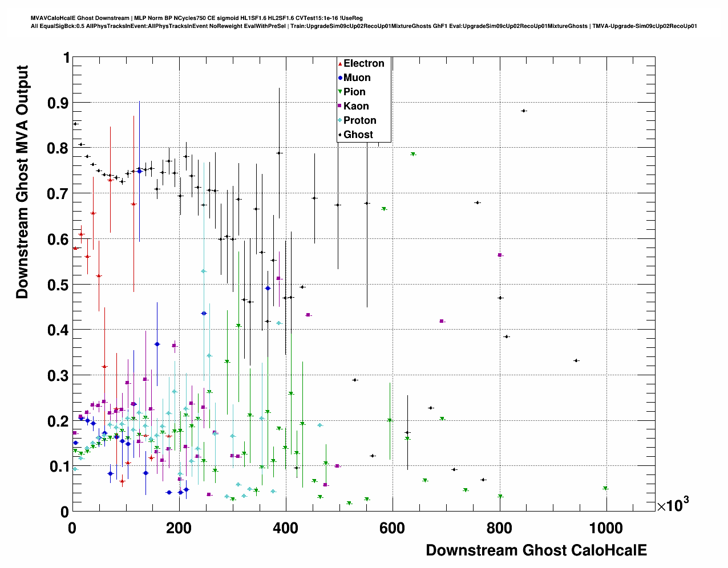Select the Electron legend label
The width and height of the screenshot is (728, 568).
point(364,63)
